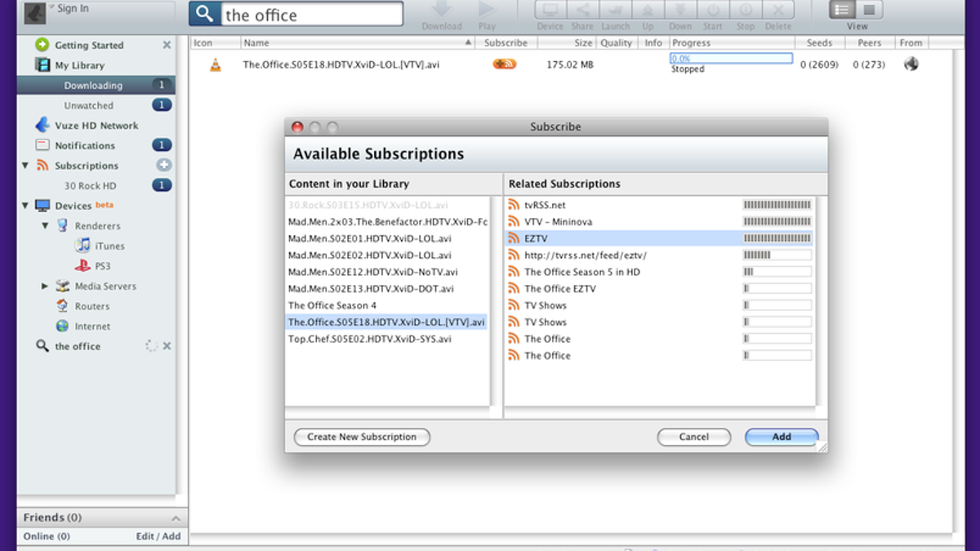Click the magnifier search icon
This screenshot has width=980, height=551.
click(205, 14)
